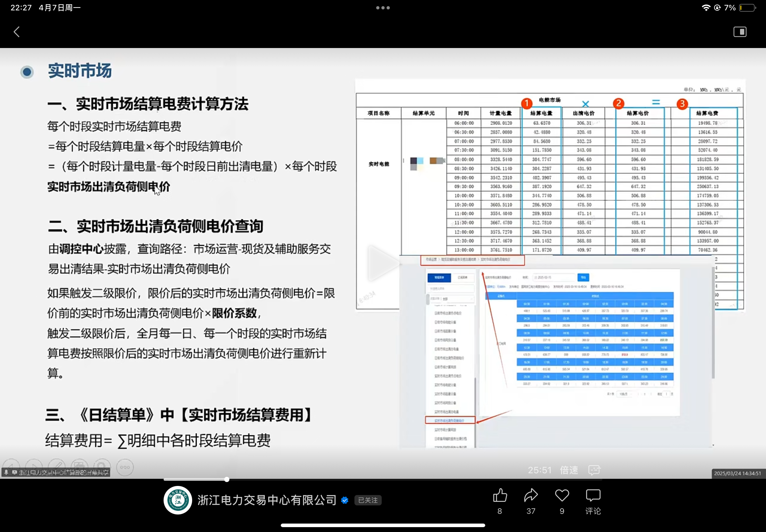Open the split-view panel icon at top right

click(x=739, y=32)
